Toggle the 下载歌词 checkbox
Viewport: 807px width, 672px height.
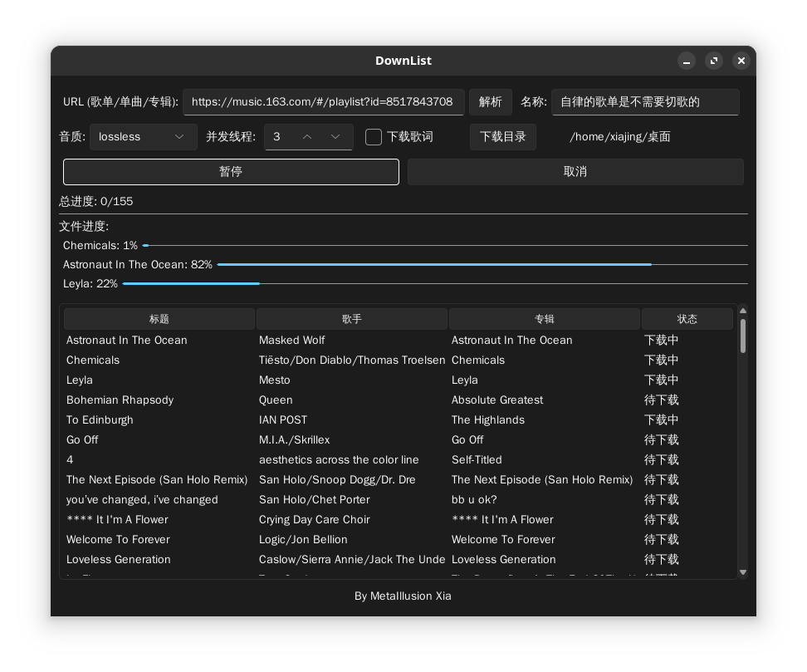click(x=374, y=137)
